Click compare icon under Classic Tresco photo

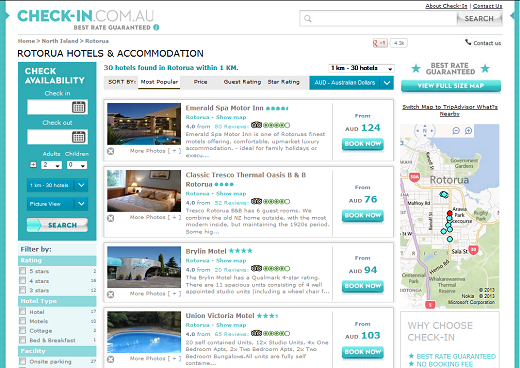111,218
